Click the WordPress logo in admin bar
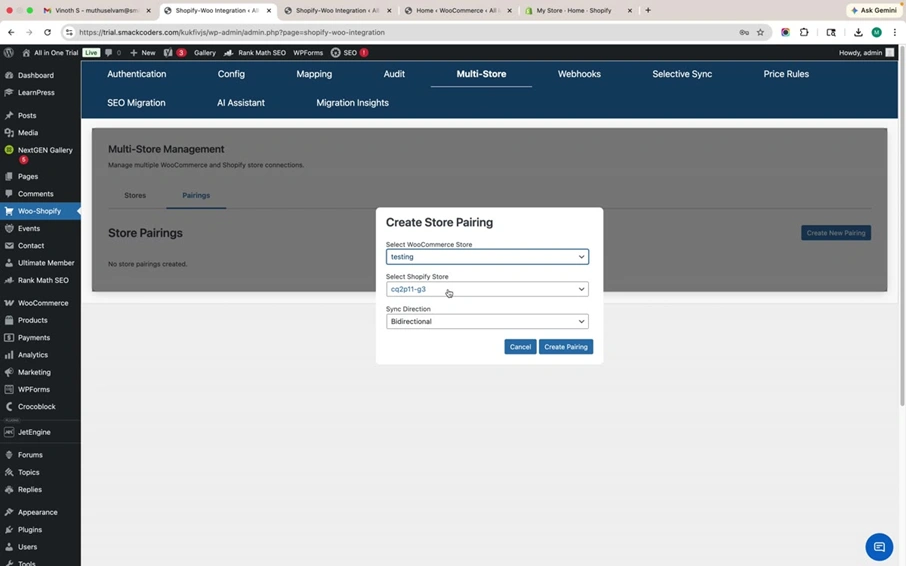 tap(8, 53)
